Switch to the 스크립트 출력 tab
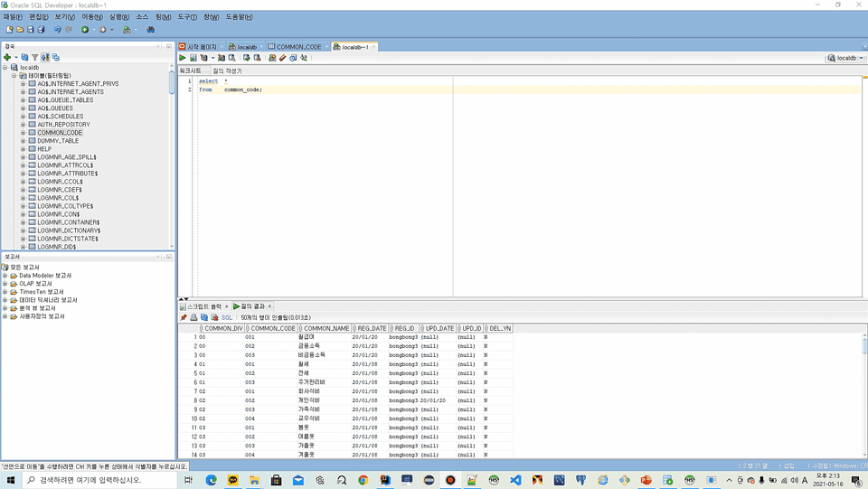The width and height of the screenshot is (868, 489). tap(203, 306)
